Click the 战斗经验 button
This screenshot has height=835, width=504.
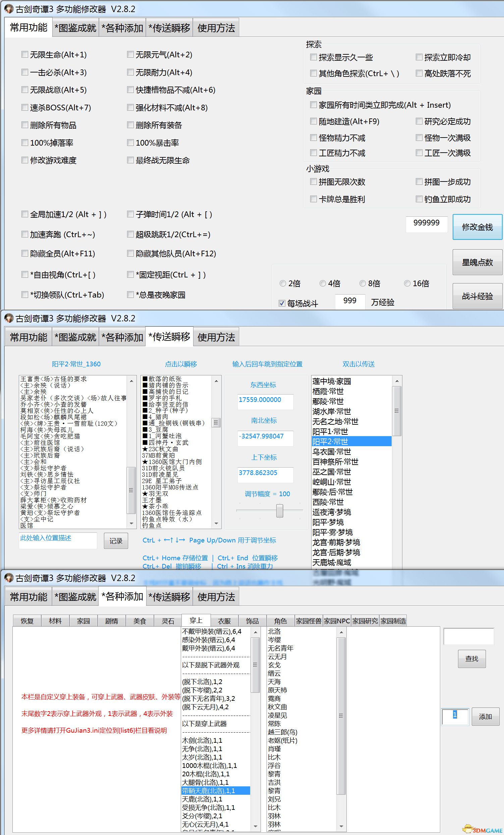(477, 296)
